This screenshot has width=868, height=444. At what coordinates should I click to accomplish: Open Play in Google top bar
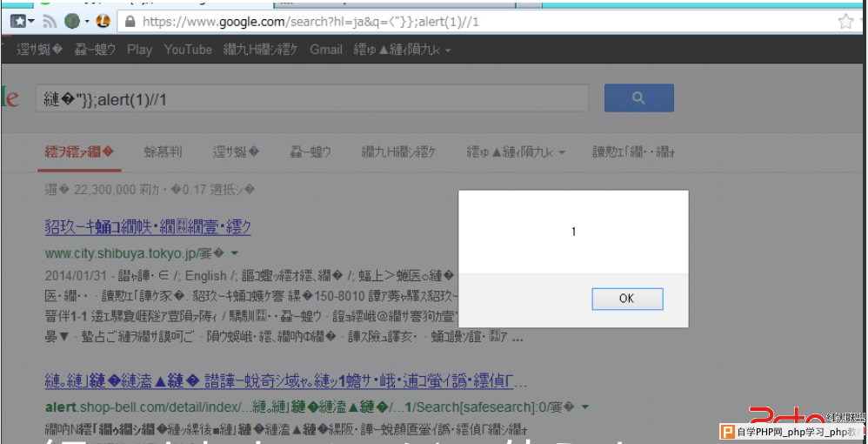[x=139, y=50]
